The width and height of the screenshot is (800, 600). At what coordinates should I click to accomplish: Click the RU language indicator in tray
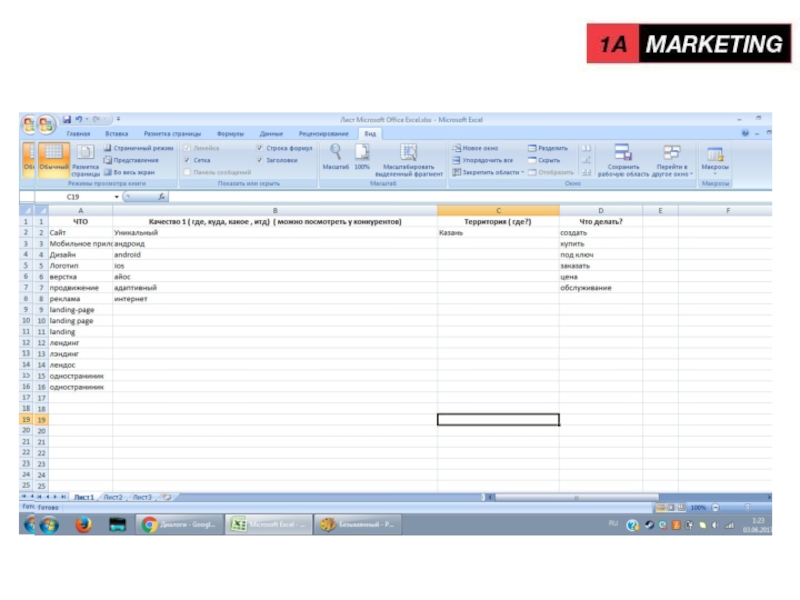click(x=613, y=523)
